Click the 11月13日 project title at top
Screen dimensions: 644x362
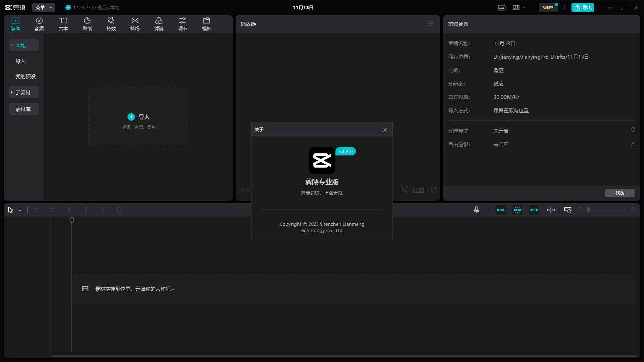[x=303, y=8]
